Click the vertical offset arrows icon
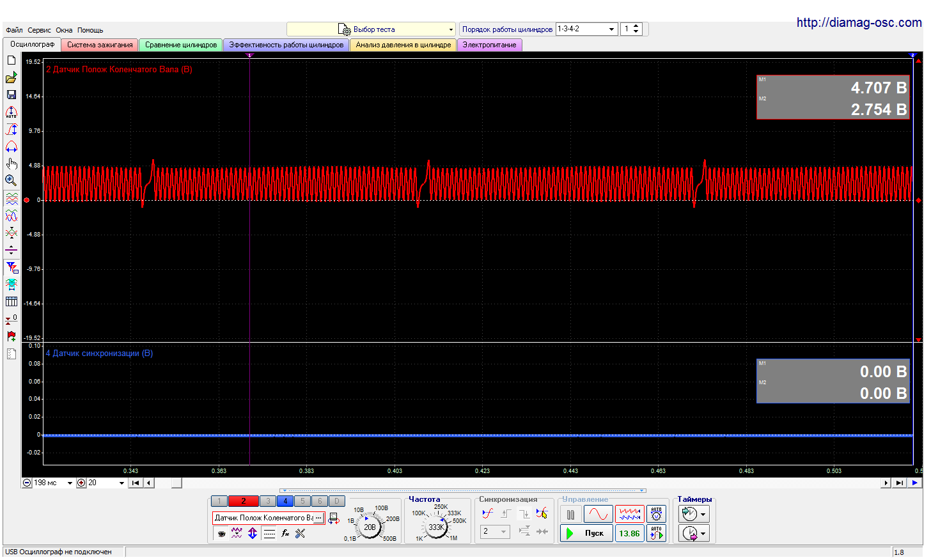Screen dimensions: 931x560 pyautogui.click(x=253, y=533)
